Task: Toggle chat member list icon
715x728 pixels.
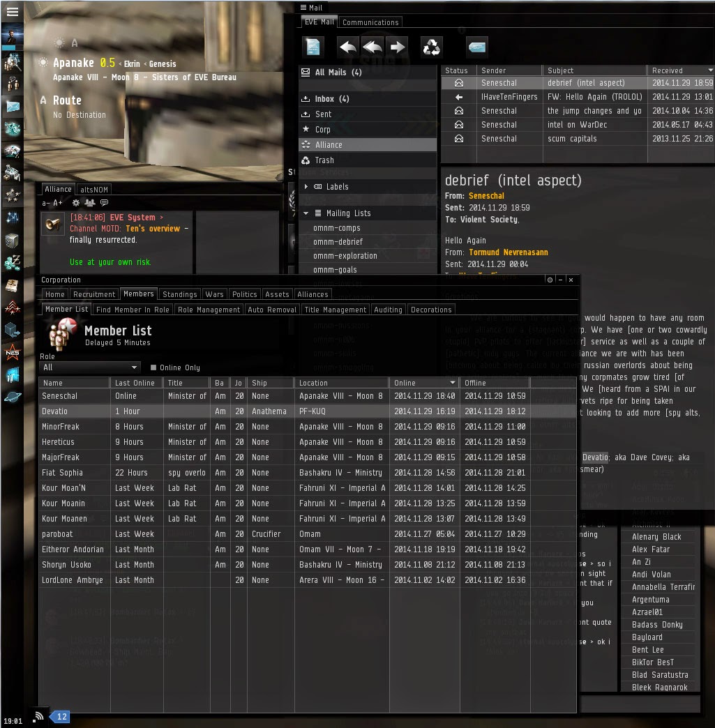Action: [x=90, y=203]
